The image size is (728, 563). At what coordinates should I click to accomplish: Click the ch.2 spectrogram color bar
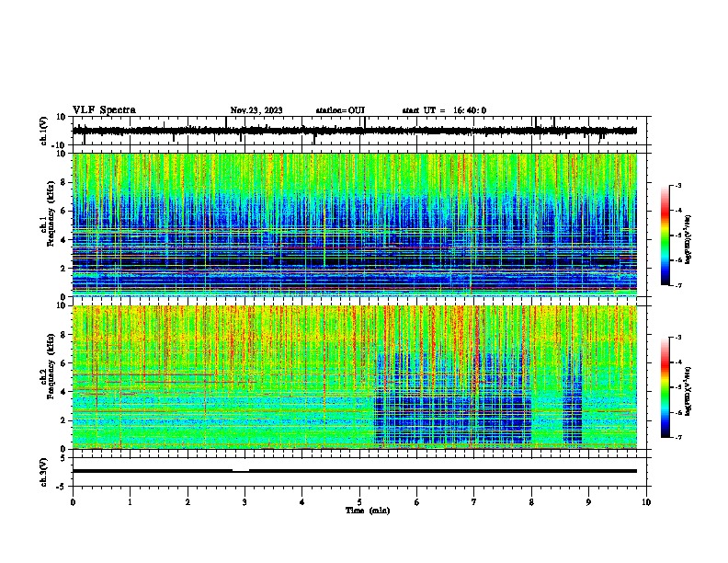click(x=665, y=387)
